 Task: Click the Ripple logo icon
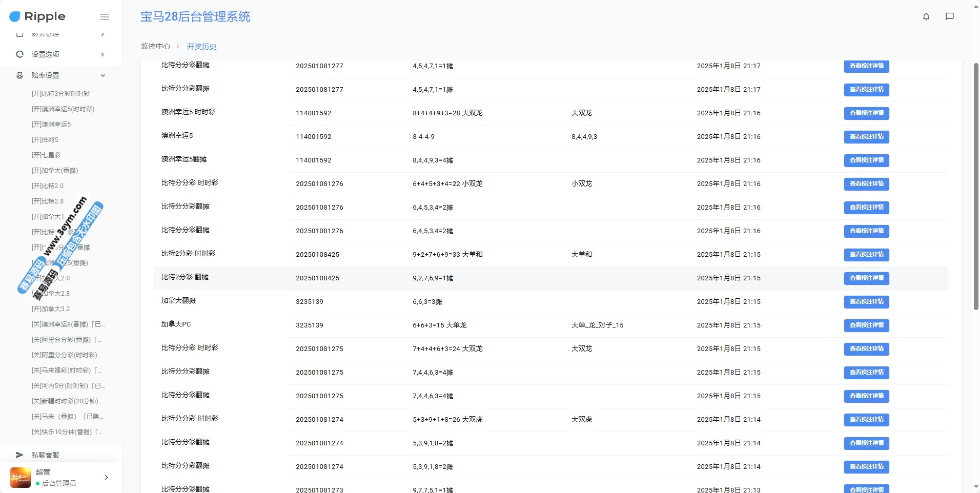(x=15, y=17)
